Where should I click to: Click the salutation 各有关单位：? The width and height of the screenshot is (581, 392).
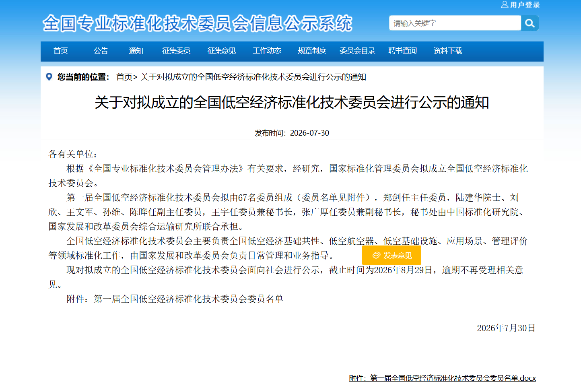point(73,154)
